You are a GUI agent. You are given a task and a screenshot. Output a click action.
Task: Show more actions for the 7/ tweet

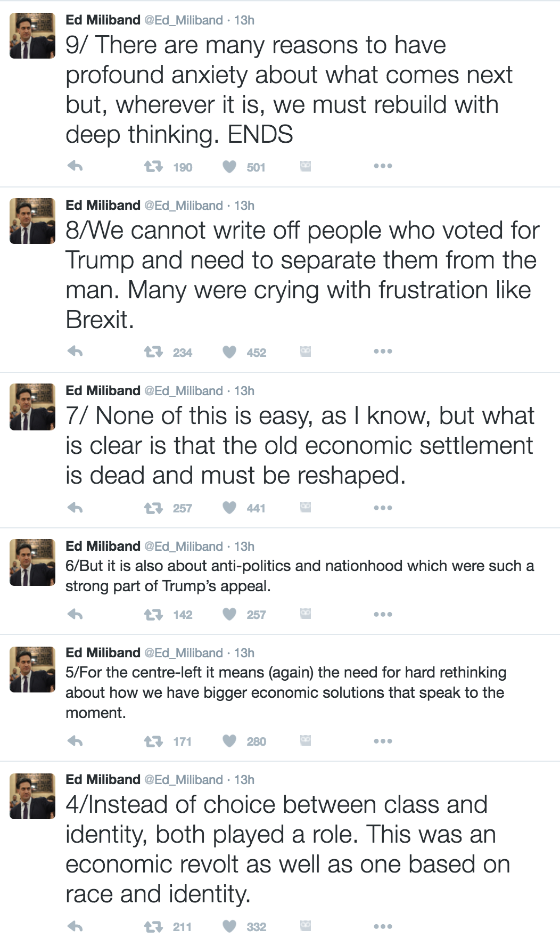383,508
